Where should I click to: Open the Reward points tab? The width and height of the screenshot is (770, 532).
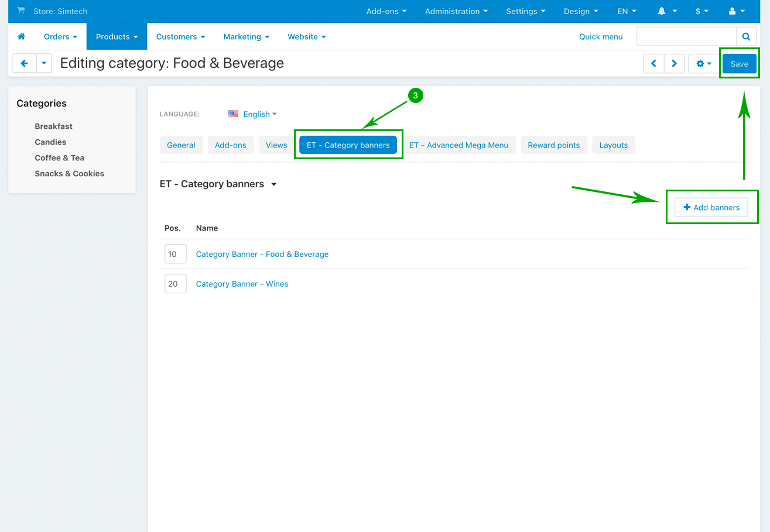[553, 145]
